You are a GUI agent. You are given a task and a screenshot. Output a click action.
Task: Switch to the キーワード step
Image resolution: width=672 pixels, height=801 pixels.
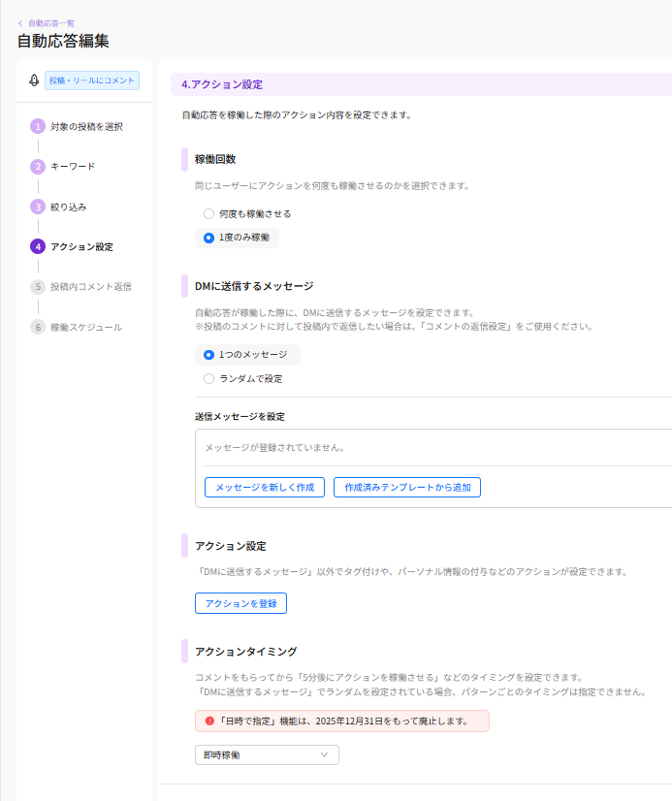pyautogui.click(x=73, y=167)
